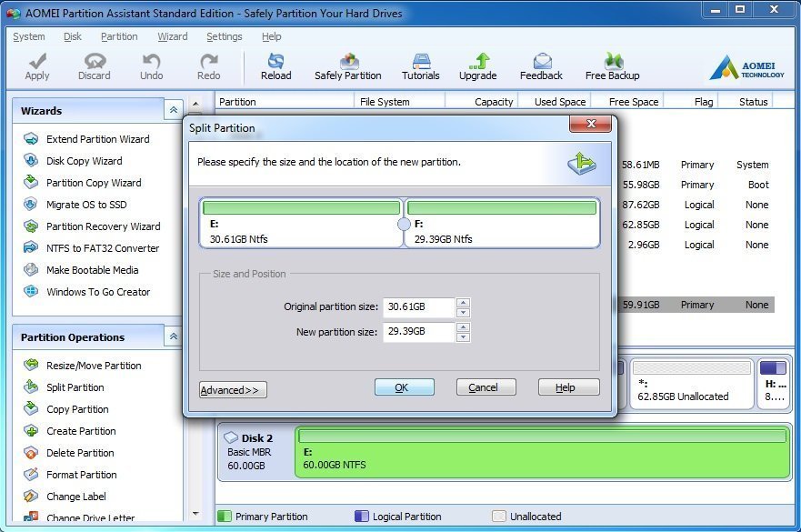Open the Feedback toolbar icon
801x532 pixels.
click(x=541, y=67)
